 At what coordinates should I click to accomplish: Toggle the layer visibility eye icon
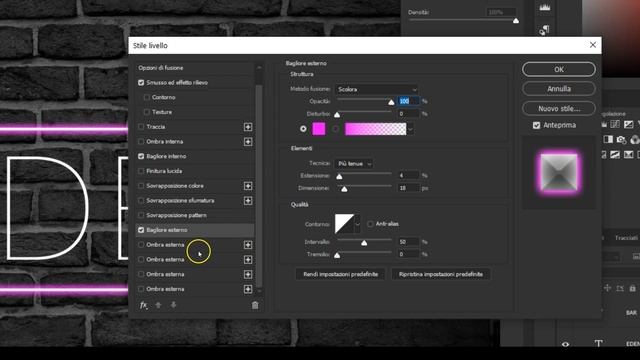565,344
